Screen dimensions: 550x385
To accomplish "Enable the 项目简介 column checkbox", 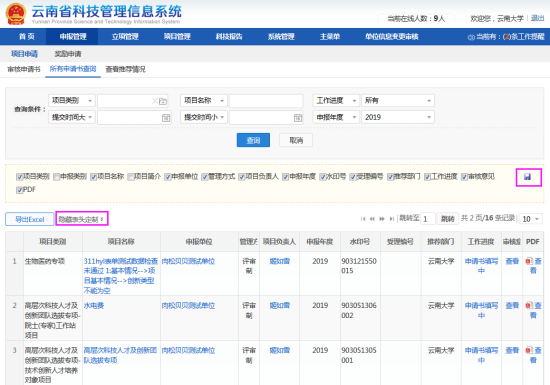I will pyautogui.click(x=130, y=177).
